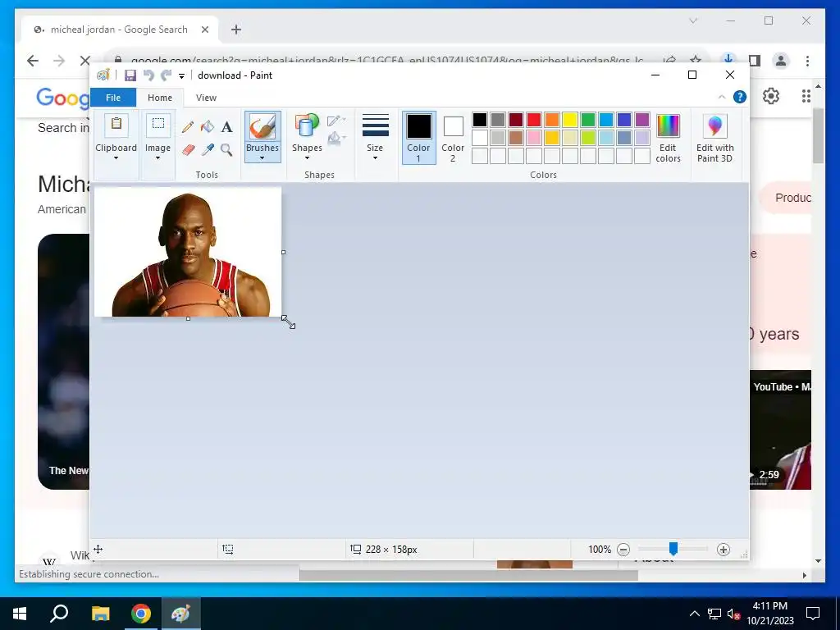The width and height of the screenshot is (840, 630).
Task: Click the Save icon in Paint title bar
Action: [x=130, y=75]
